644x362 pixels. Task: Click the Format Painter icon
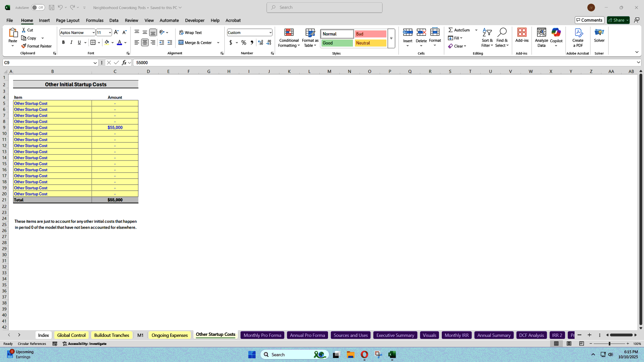pos(24,46)
